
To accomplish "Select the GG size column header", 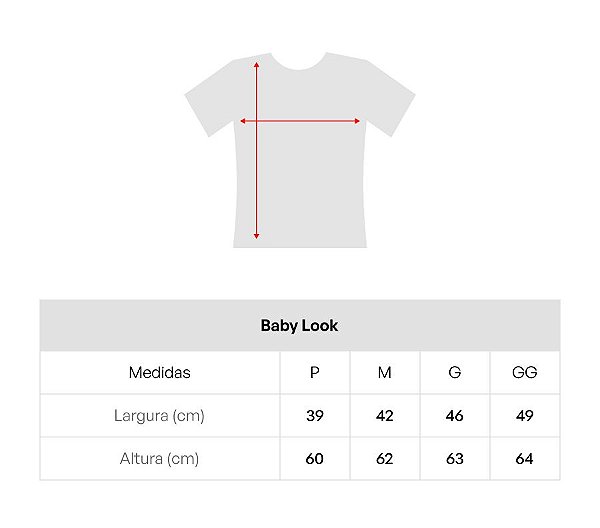I will click(x=524, y=373).
